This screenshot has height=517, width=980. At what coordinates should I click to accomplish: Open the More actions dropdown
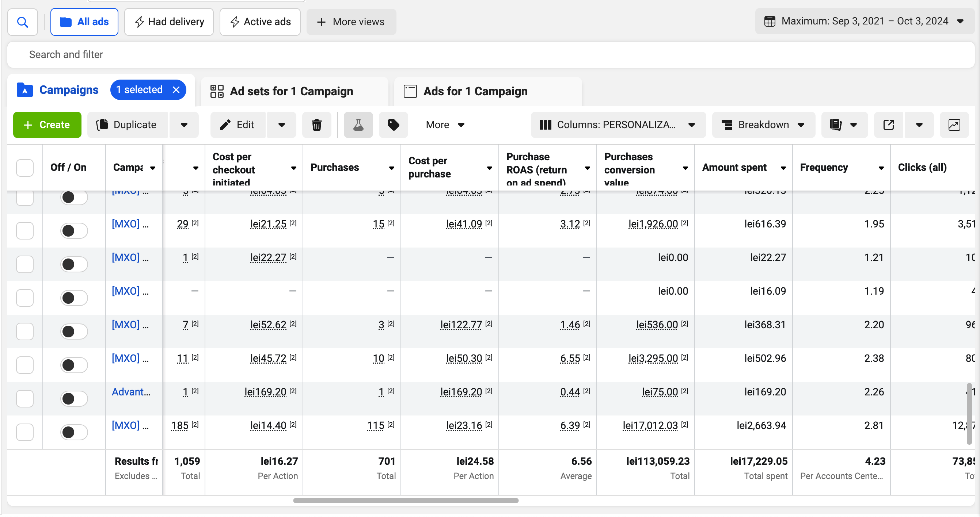click(x=445, y=125)
